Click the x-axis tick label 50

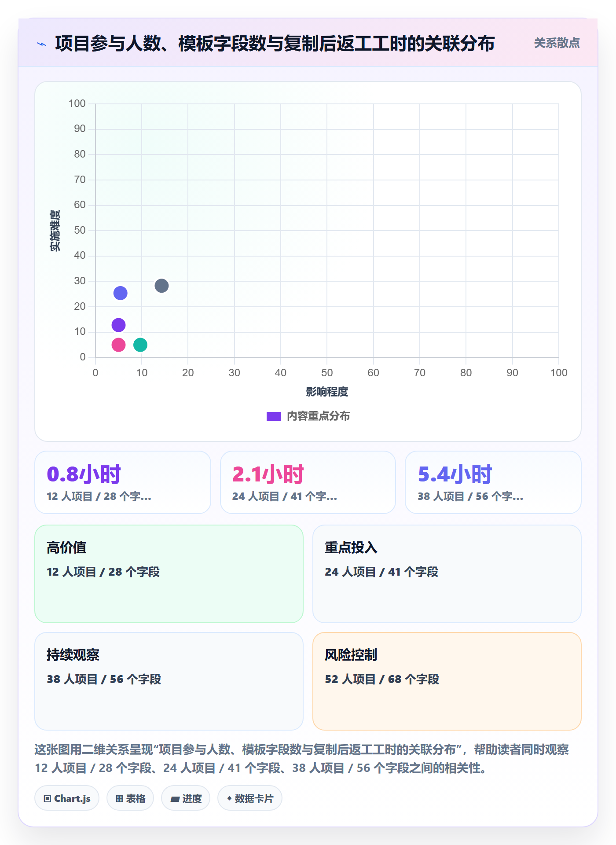coord(327,373)
